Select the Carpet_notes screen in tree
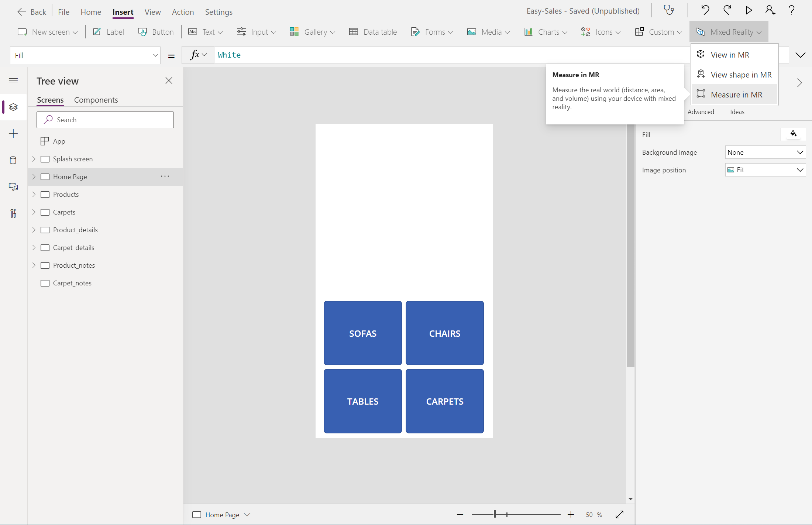 [x=72, y=283]
